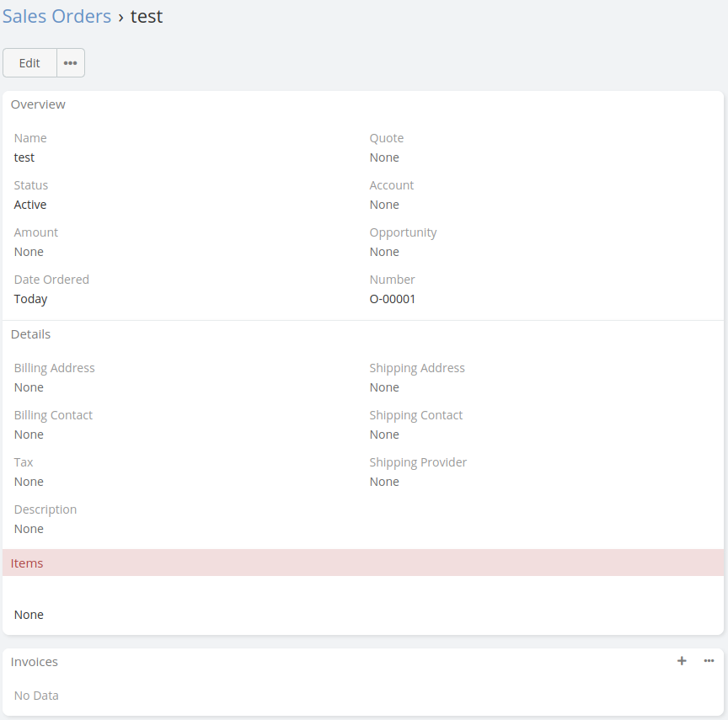Click the Shipping Provider None value
Screen dimensions: 728x720
tap(384, 482)
